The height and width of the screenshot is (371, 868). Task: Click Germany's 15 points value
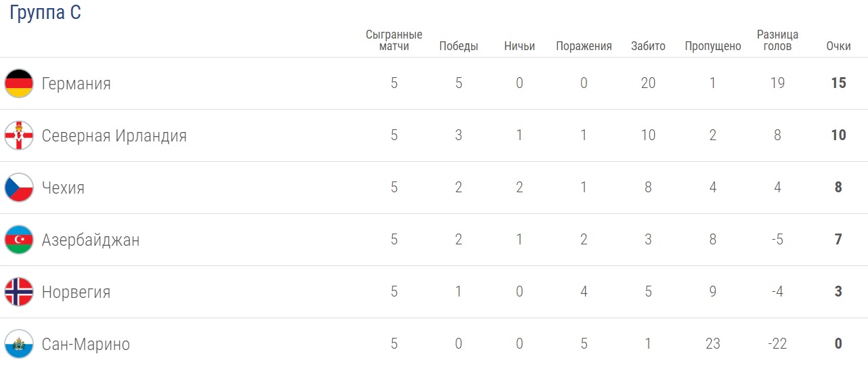point(838,83)
